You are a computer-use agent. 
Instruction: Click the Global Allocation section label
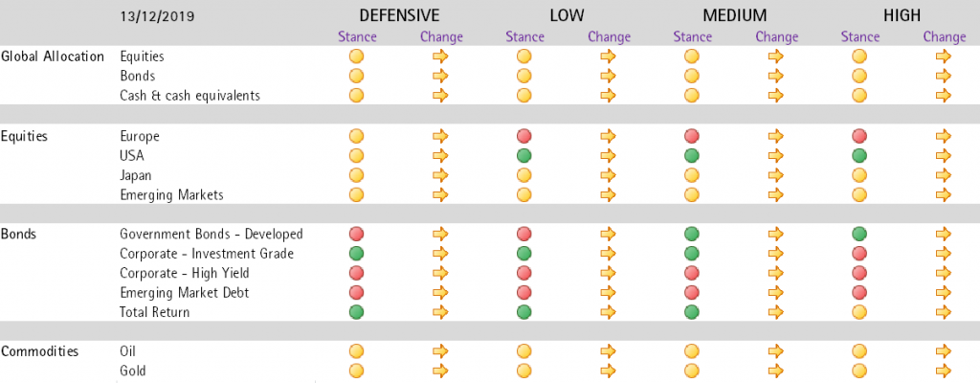click(x=53, y=56)
